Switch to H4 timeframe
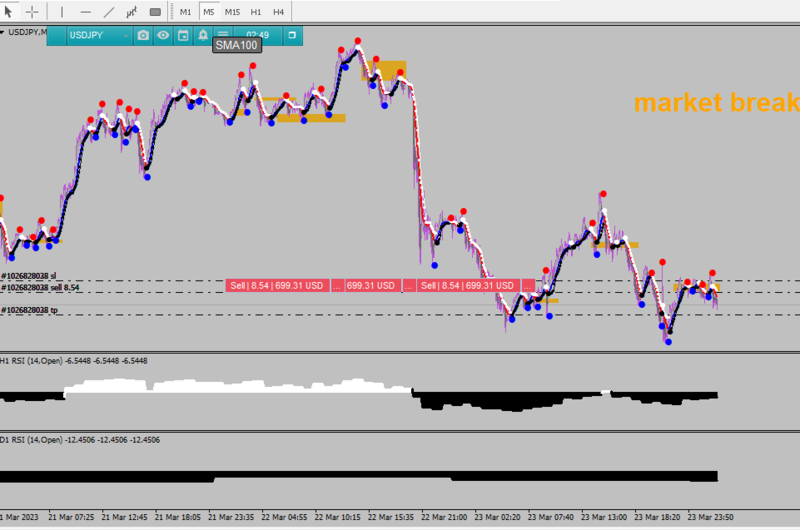This screenshot has width=800, height=530. (278, 12)
